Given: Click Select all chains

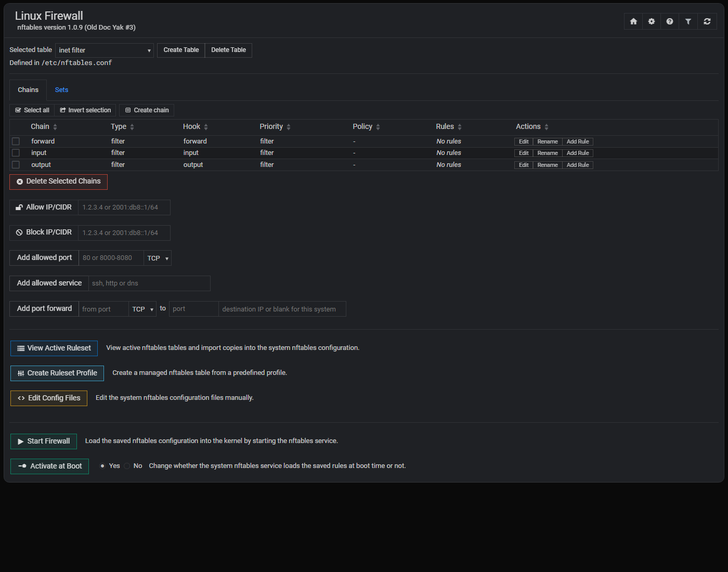Looking at the screenshot, I should 32,110.
